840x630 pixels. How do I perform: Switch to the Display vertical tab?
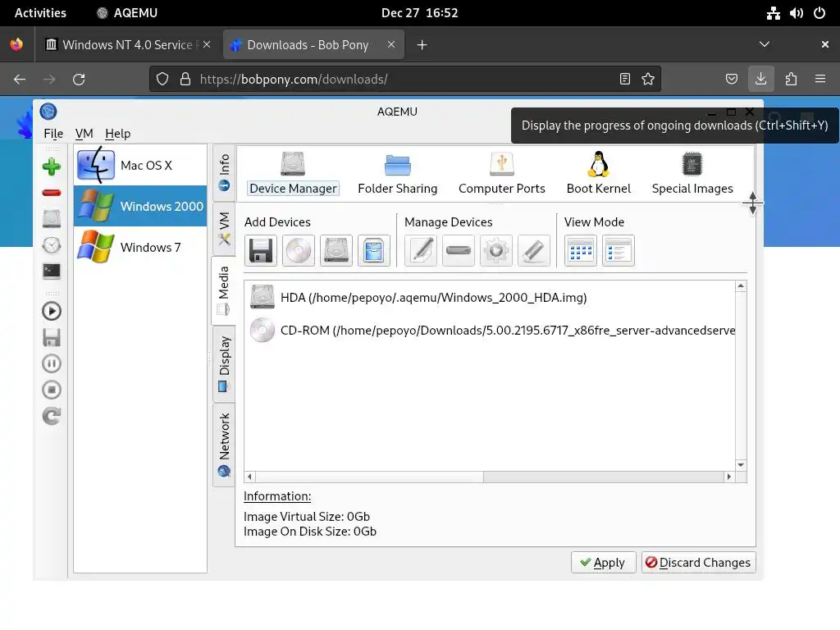click(224, 363)
